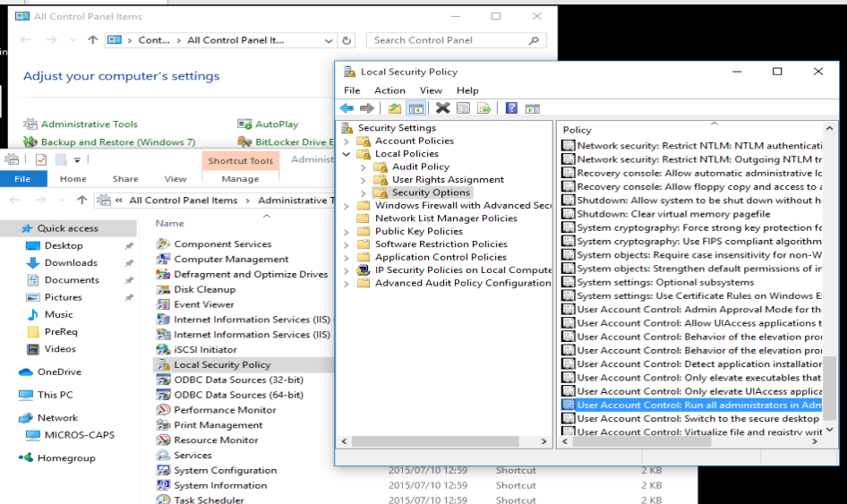The image size is (847, 504).
Task: Open the Action menu
Action: [x=389, y=90]
